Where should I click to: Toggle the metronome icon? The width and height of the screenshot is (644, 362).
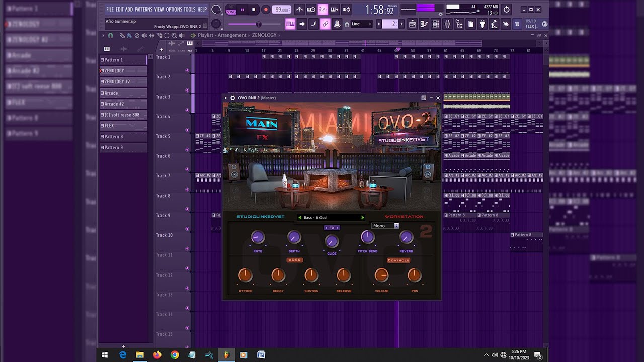(x=299, y=10)
